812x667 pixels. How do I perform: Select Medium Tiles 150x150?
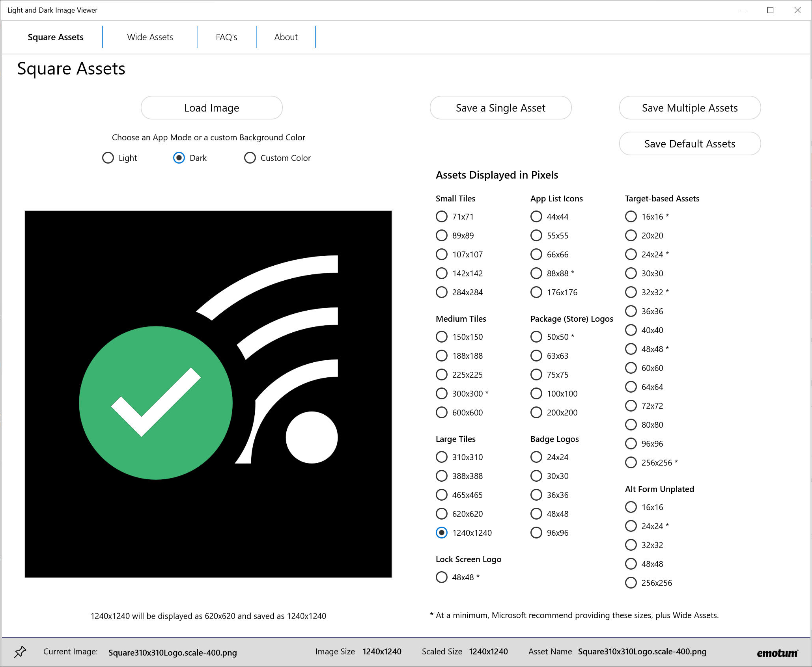point(459,337)
